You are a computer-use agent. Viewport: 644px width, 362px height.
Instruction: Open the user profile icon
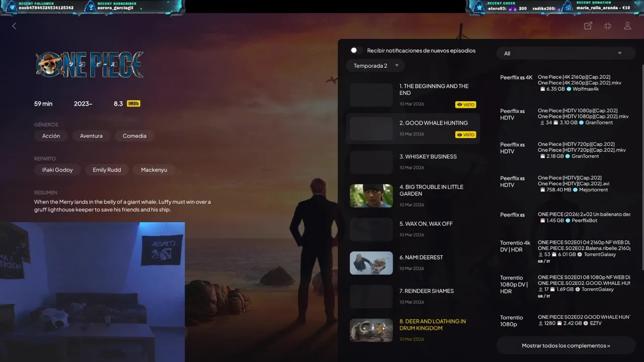click(627, 26)
